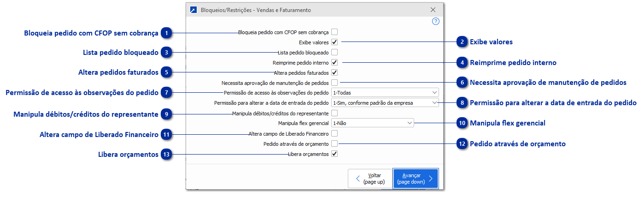Open the help question mark icon
This screenshot has width=644, height=197.
click(435, 21)
